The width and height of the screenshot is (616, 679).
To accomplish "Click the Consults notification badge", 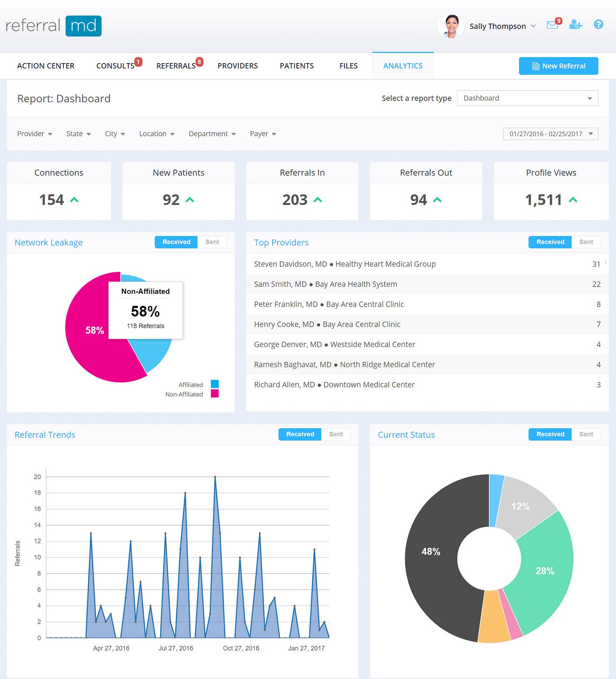I will pos(138,62).
